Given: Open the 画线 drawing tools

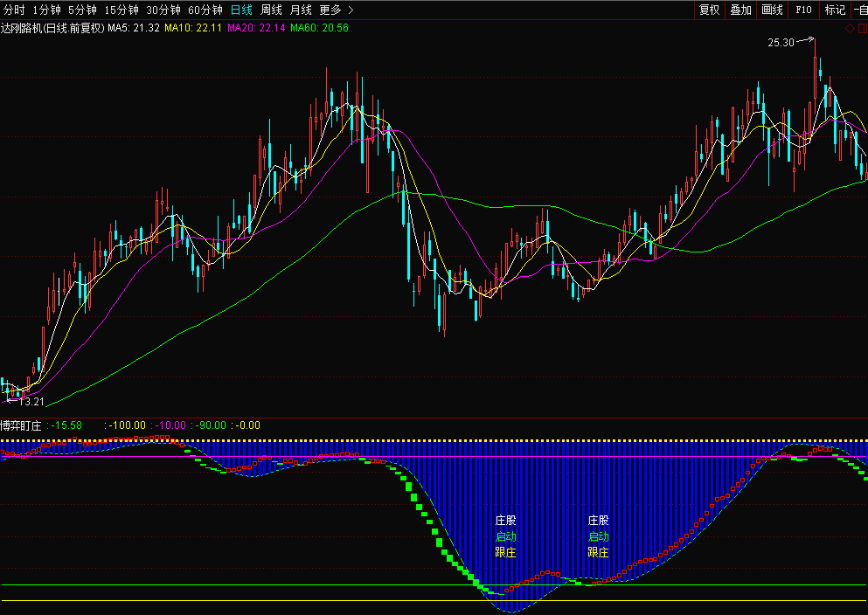Looking at the screenshot, I should pos(772,10).
